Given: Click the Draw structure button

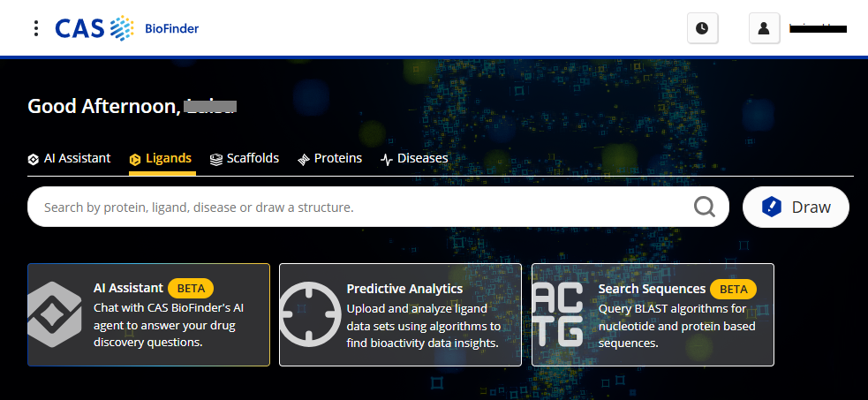Looking at the screenshot, I should (796, 208).
